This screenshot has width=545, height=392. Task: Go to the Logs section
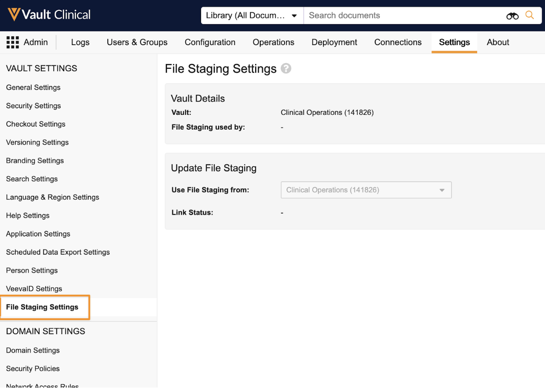[80, 42]
